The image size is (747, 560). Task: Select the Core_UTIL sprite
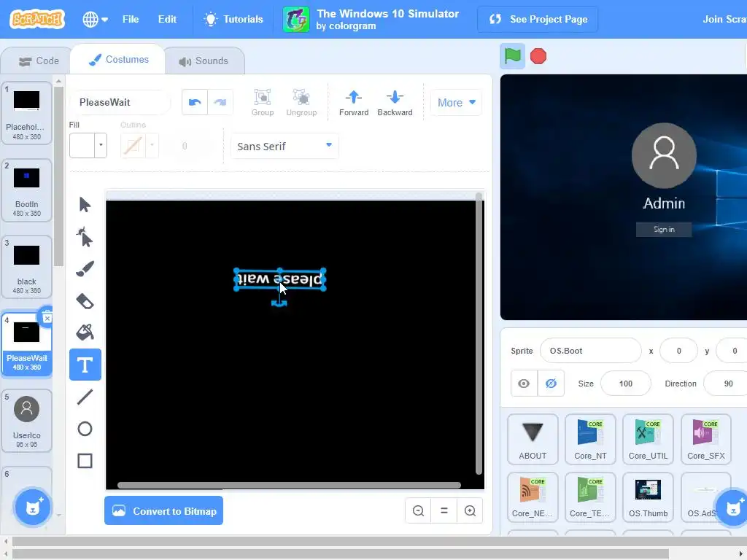pyautogui.click(x=648, y=438)
